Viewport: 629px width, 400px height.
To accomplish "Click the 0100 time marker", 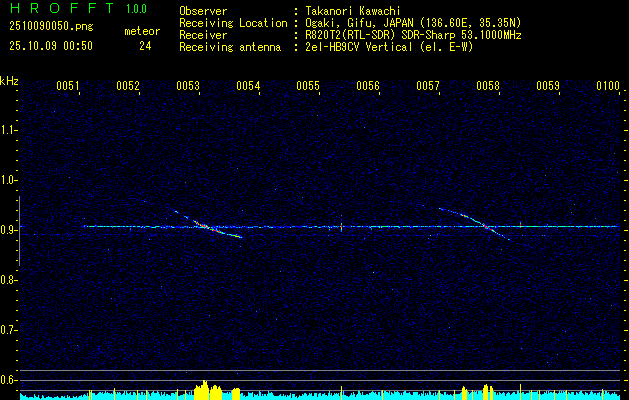I will [x=608, y=86].
